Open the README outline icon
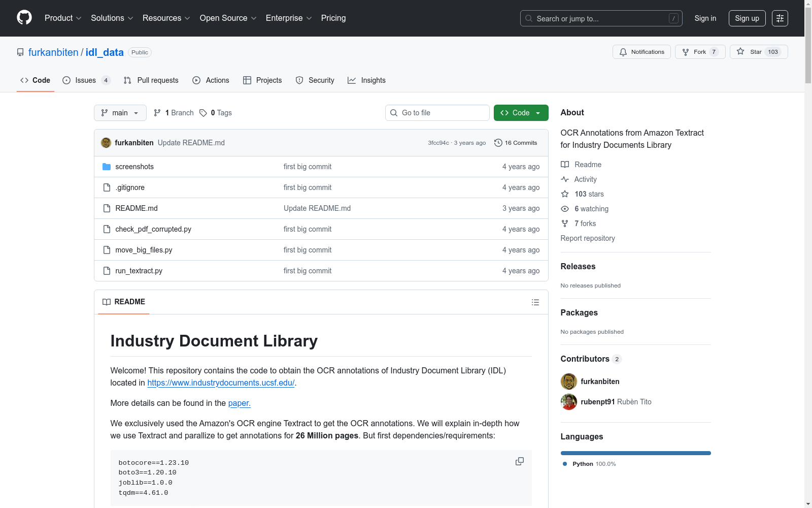The height and width of the screenshot is (508, 812). [535, 302]
